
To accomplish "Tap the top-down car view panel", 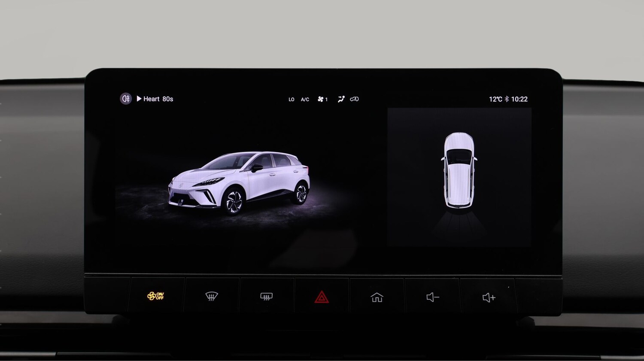I will pyautogui.click(x=459, y=177).
